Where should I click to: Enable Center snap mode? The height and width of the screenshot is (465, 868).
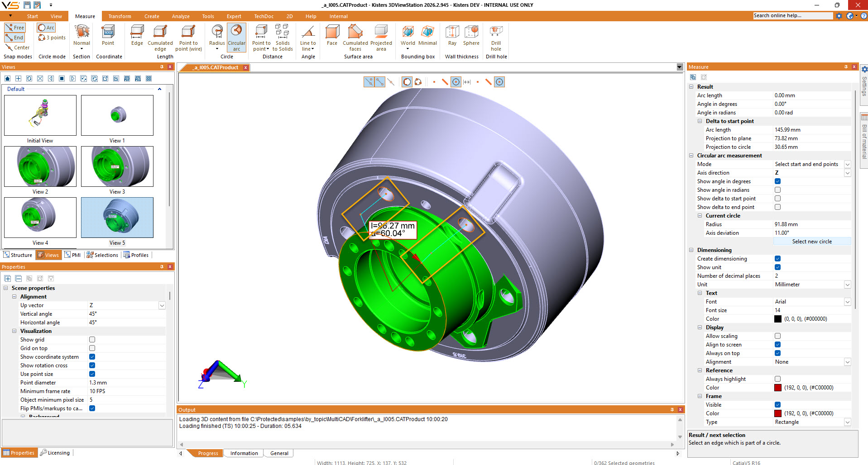click(x=18, y=47)
